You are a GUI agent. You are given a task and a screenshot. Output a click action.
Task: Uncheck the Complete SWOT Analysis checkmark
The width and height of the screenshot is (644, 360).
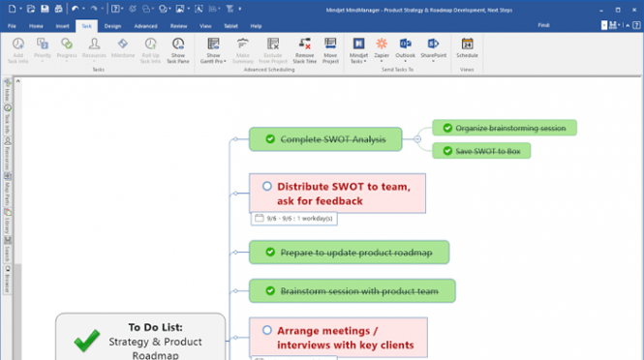270,139
